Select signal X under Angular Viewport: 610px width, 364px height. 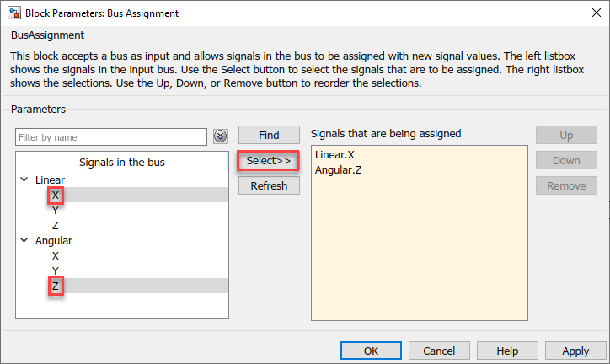pos(56,256)
